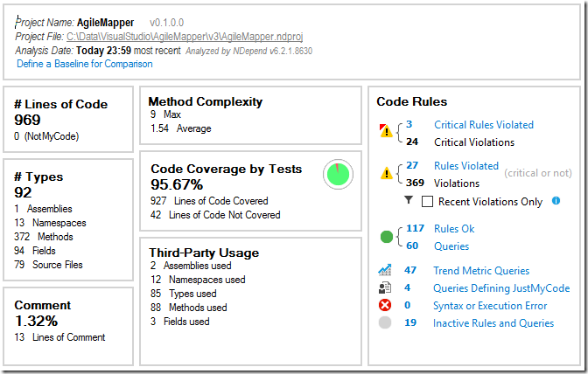Image resolution: width=588 pixels, height=374 pixels.
Task: Click 927 Lines of Code Covered
Action: (x=209, y=201)
